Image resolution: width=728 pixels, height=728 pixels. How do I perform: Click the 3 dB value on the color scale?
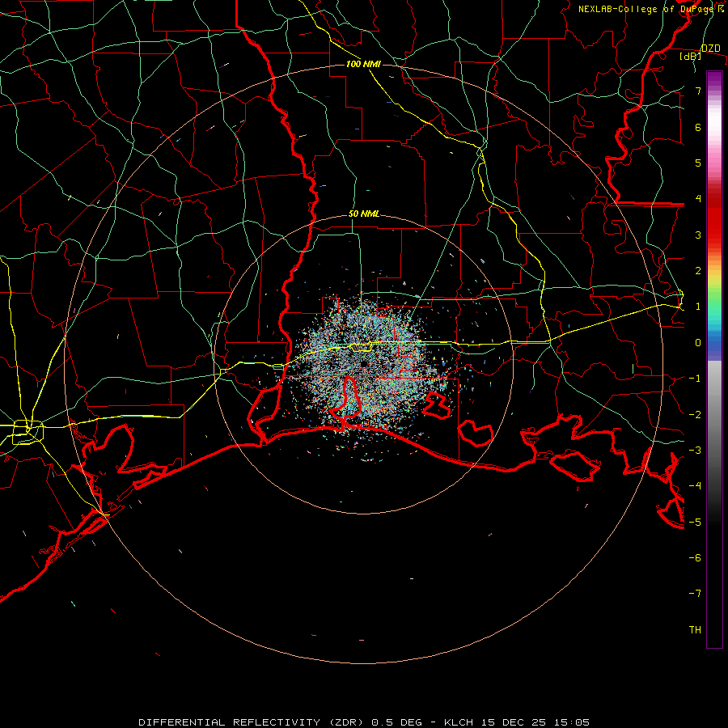[x=698, y=235]
